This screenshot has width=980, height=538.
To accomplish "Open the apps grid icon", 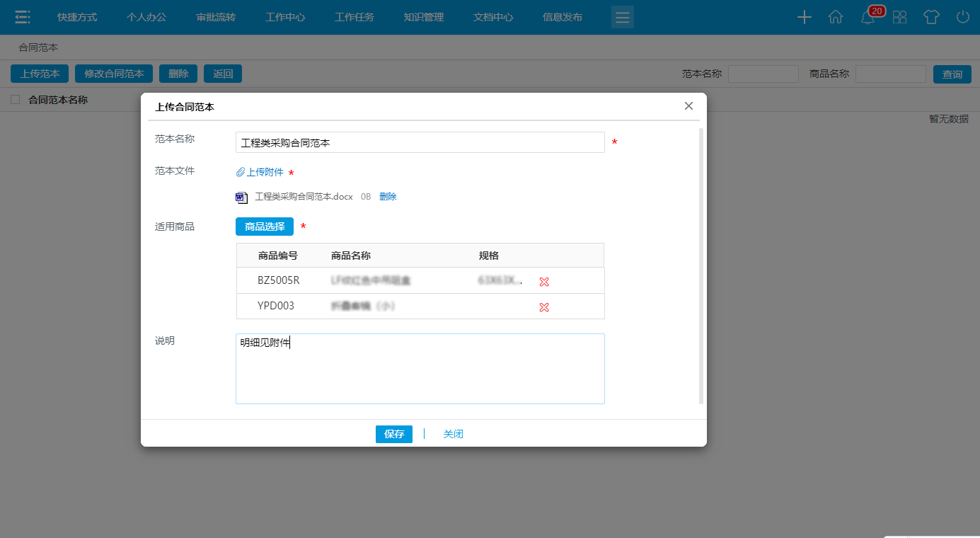I will coord(899,17).
